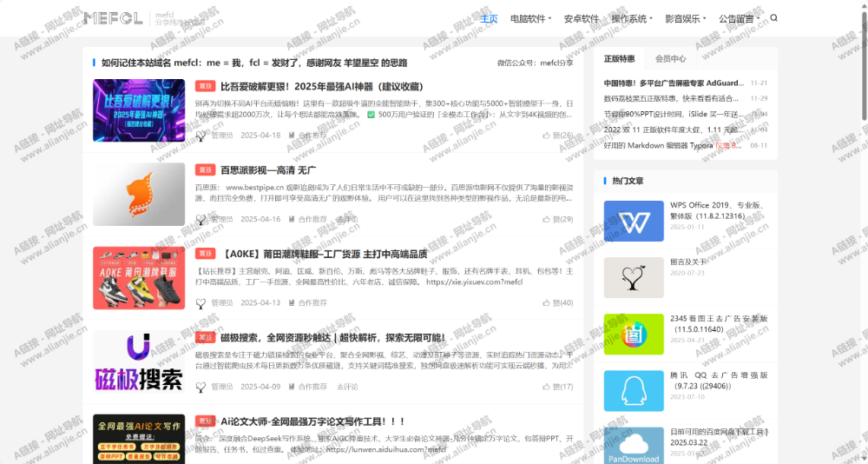
Task: Open article 比吾爱破解更狠！2025年最强AI神器
Action: [x=322, y=87]
